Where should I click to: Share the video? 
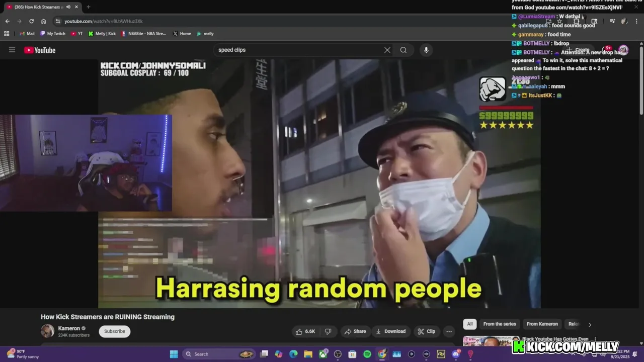point(355,331)
